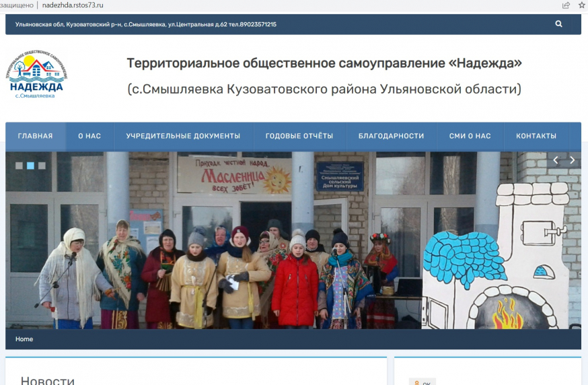The height and width of the screenshot is (385, 588).
Task: Advance slider with right arrow
Action: tap(572, 160)
